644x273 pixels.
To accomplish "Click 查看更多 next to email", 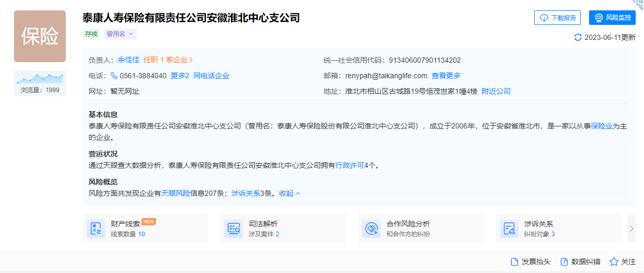I will point(446,76).
